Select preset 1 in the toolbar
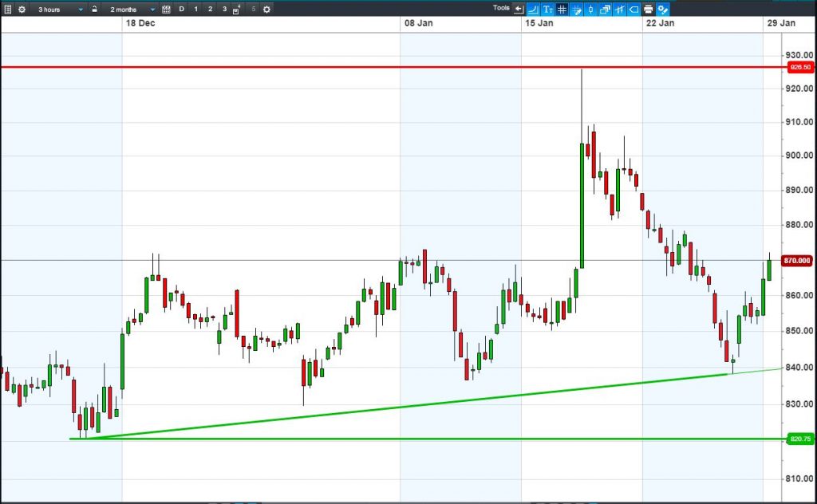This screenshot has height=504, width=817. click(196, 9)
